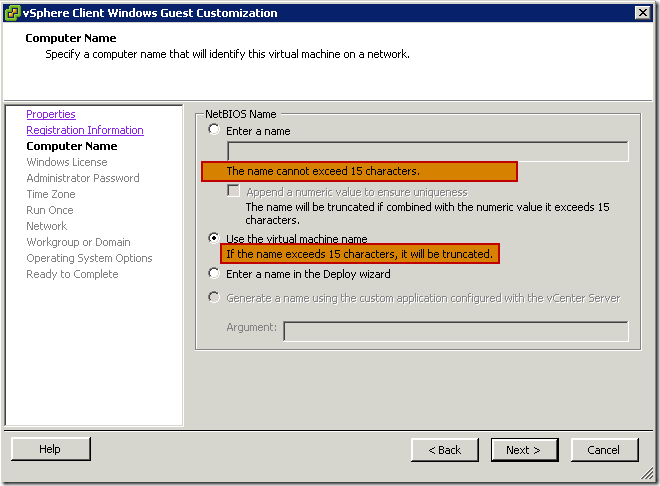Select Computer Name in the step list
The width and height of the screenshot is (660, 486).
click(72, 146)
